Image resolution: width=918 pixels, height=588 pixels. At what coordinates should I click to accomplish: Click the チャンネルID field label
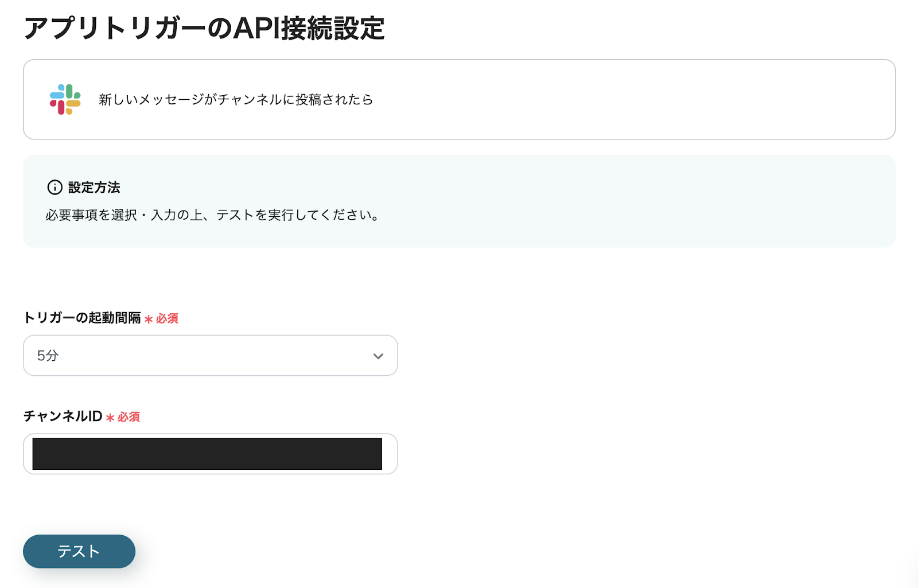63,416
